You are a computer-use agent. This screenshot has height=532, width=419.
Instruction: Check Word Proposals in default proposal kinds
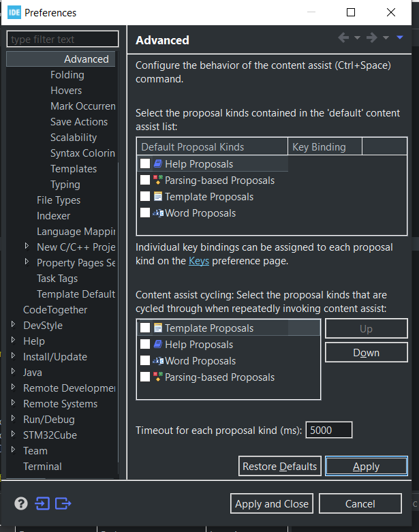pyautogui.click(x=145, y=213)
